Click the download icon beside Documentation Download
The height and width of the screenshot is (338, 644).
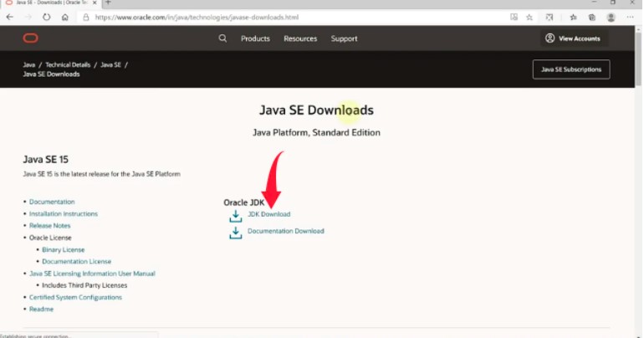(x=236, y=232)
